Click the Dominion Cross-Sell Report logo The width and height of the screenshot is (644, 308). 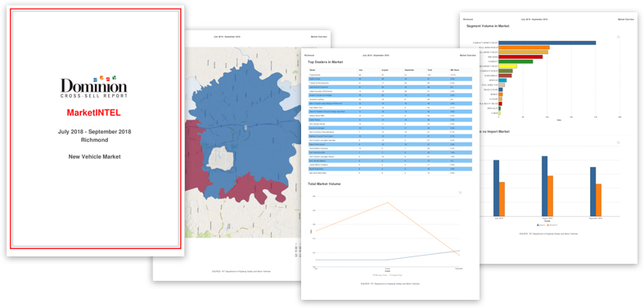(94, 86)
